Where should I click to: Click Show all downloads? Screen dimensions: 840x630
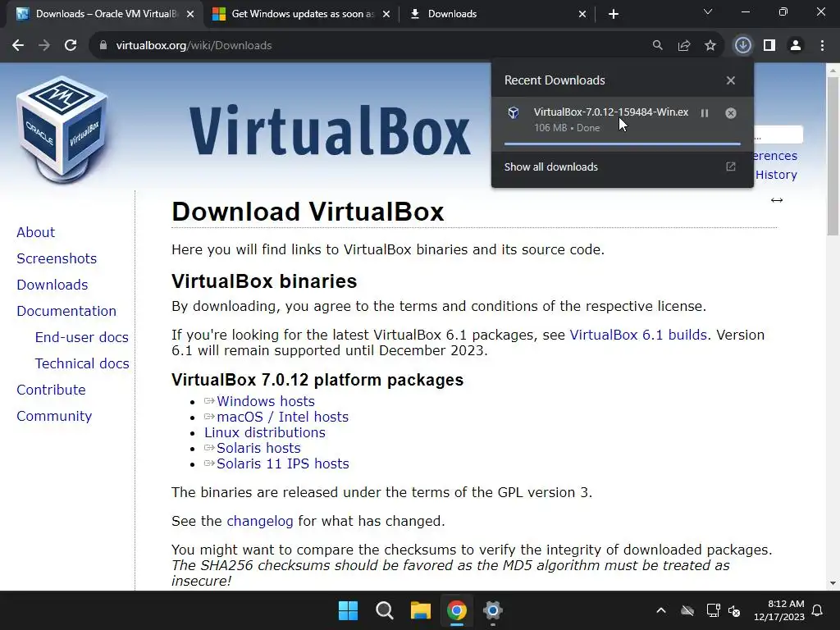click(x=550, y=167)
